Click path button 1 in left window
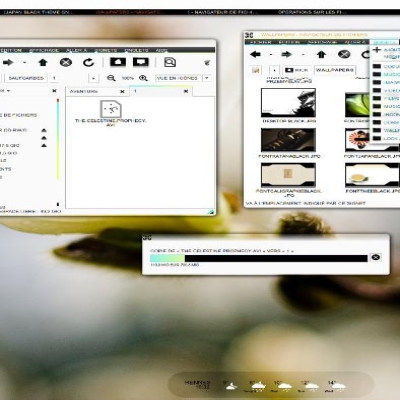400x400 pixels. pyautogui.click(x=54, y=78)
